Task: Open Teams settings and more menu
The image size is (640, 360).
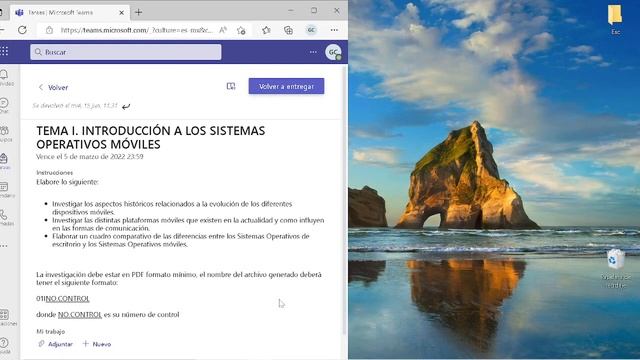Action: point(313,52)
